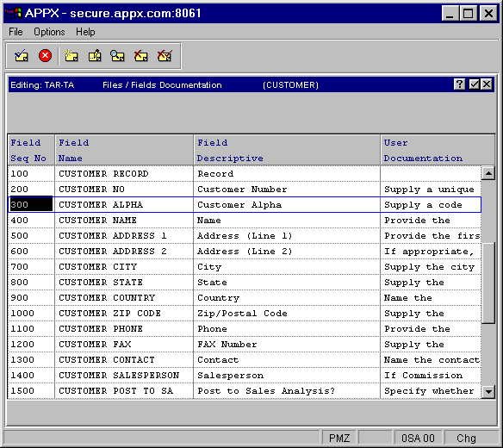
Task: Click the User Documentation column header
Action: 438,150
